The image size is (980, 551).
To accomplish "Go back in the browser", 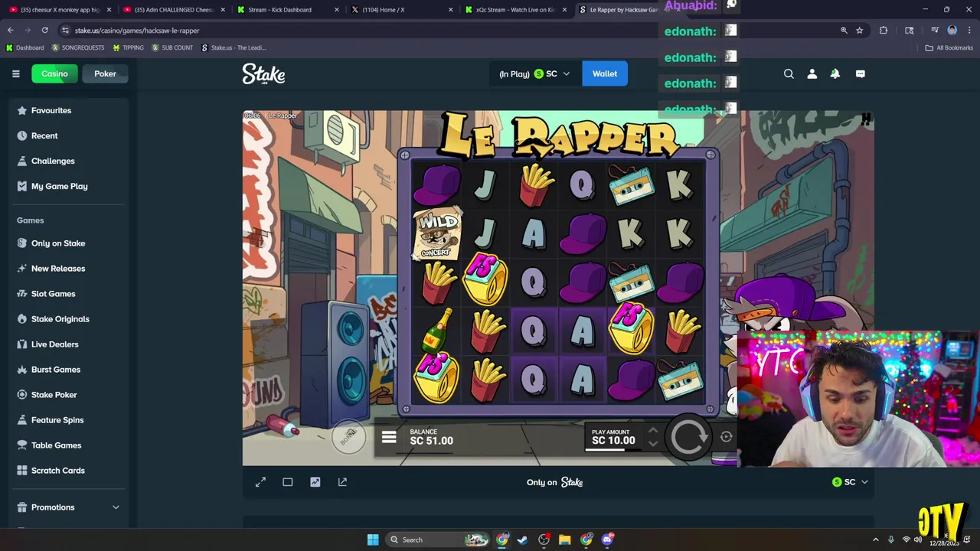I will (11, 31).
